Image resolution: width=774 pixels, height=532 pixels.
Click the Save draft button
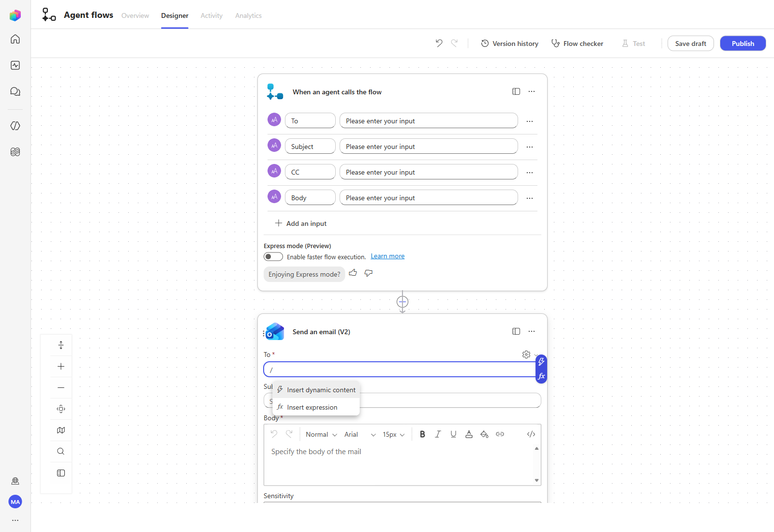tap(690, 44)
